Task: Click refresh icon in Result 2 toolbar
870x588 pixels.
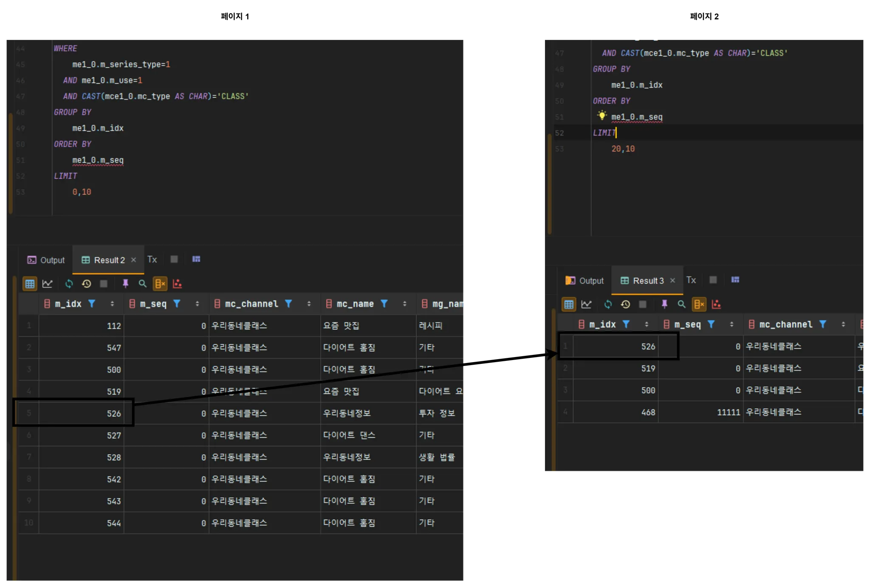Action: 69,284
